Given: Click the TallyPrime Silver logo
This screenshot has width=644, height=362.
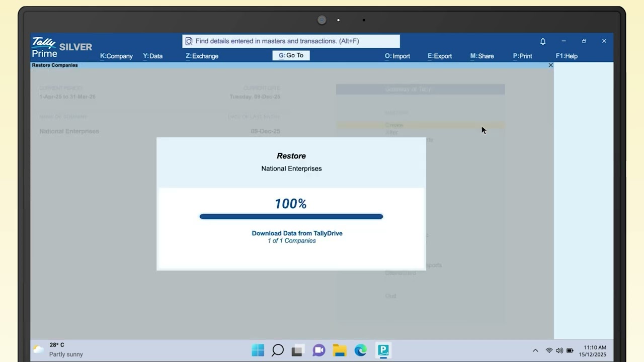Looking at the screenshot, I should click(61, 47).
